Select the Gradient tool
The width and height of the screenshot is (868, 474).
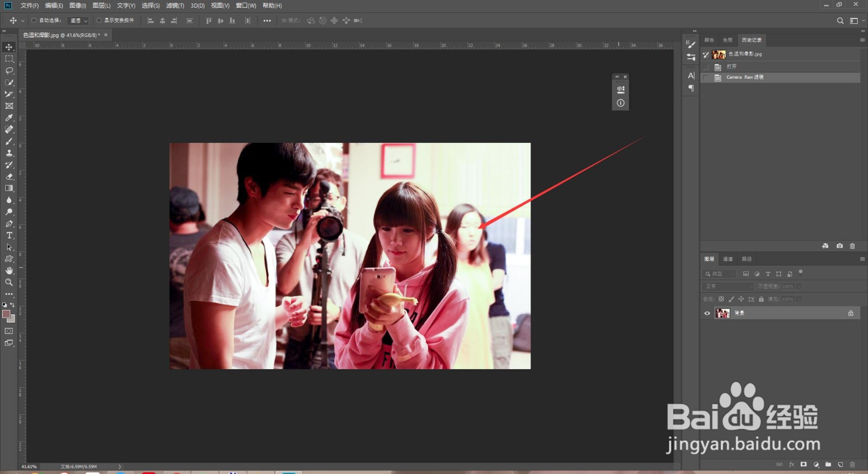pyautogui.click(x=9, y=188)
